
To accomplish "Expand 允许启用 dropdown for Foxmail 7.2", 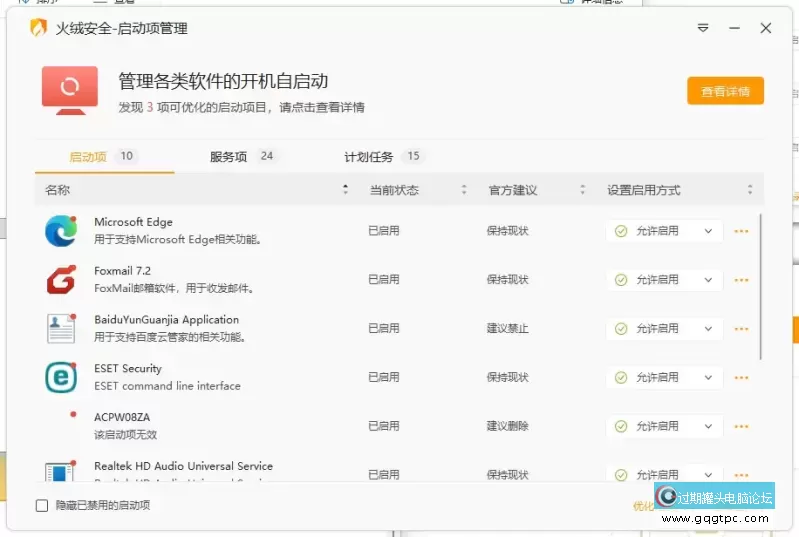I will (x=664, y=280).
